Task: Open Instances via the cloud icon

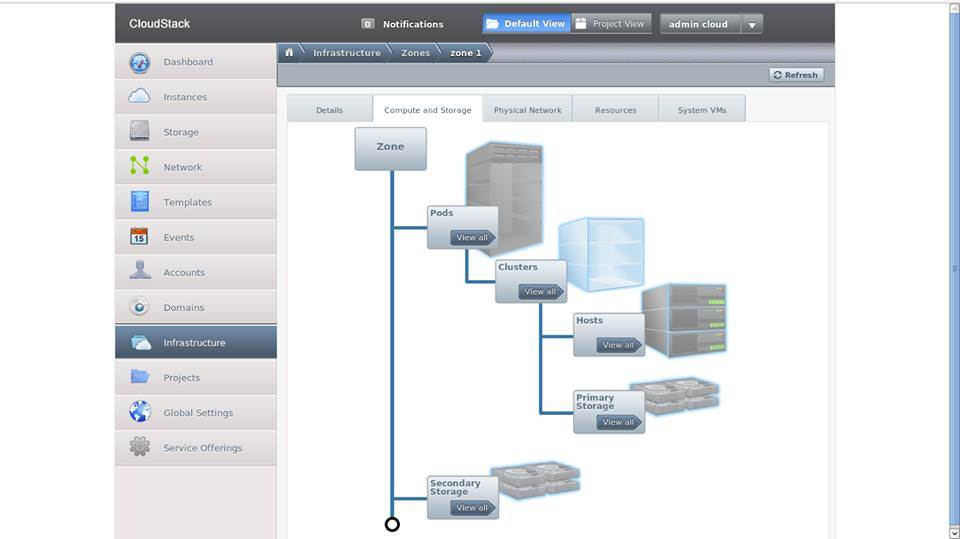Action: 139,97
